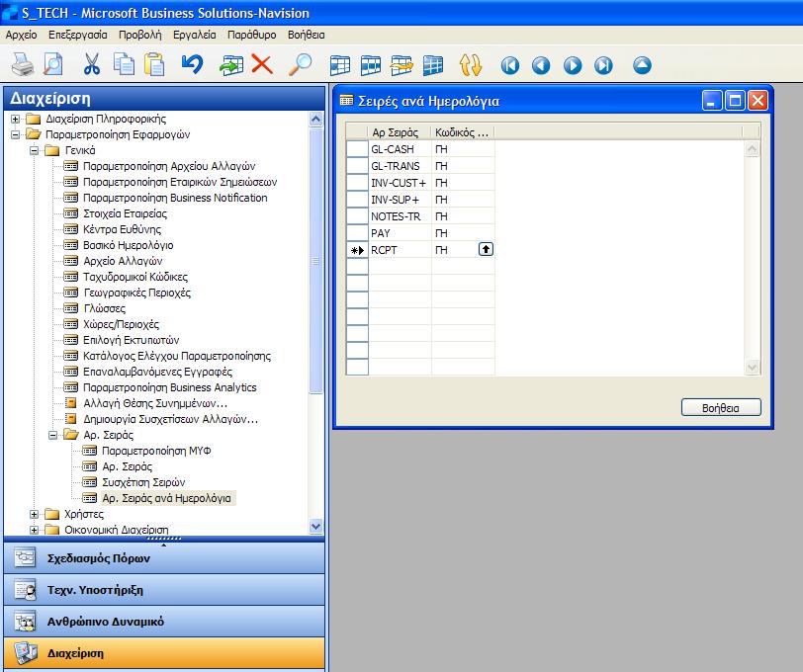Click the Find magnifier icon
Image resolution: width=803 pixels, height=672 pixels.
point(300,65)
